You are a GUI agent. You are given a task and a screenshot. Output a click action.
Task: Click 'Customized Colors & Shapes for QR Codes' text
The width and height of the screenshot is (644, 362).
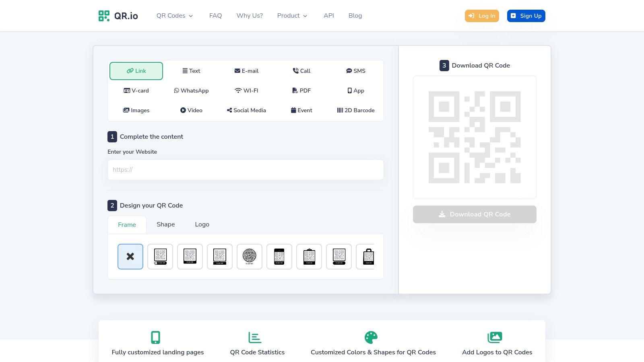pyautogui.click(x=373, y=352)
